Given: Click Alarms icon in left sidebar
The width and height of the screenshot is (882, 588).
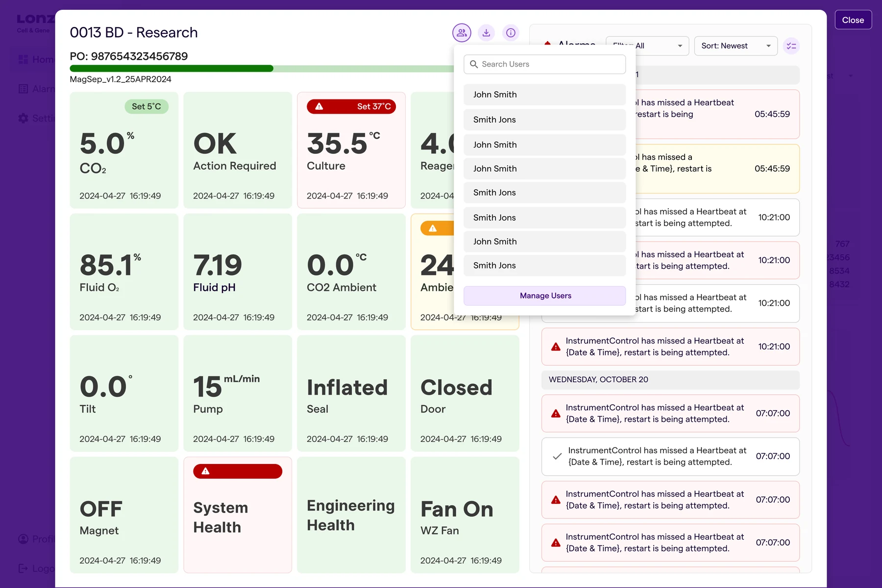Looking at the screenshot, I should (x=23, y=89).
